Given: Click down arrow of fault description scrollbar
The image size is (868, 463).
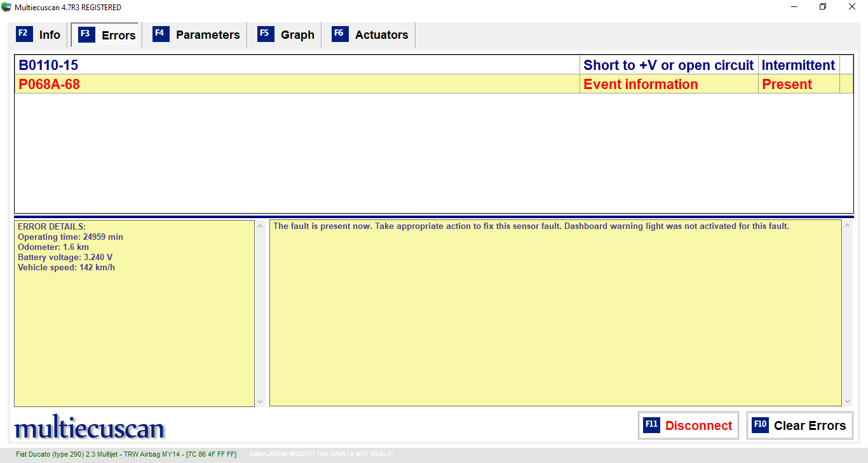Looking at the screenshot, I should [847, 401].
